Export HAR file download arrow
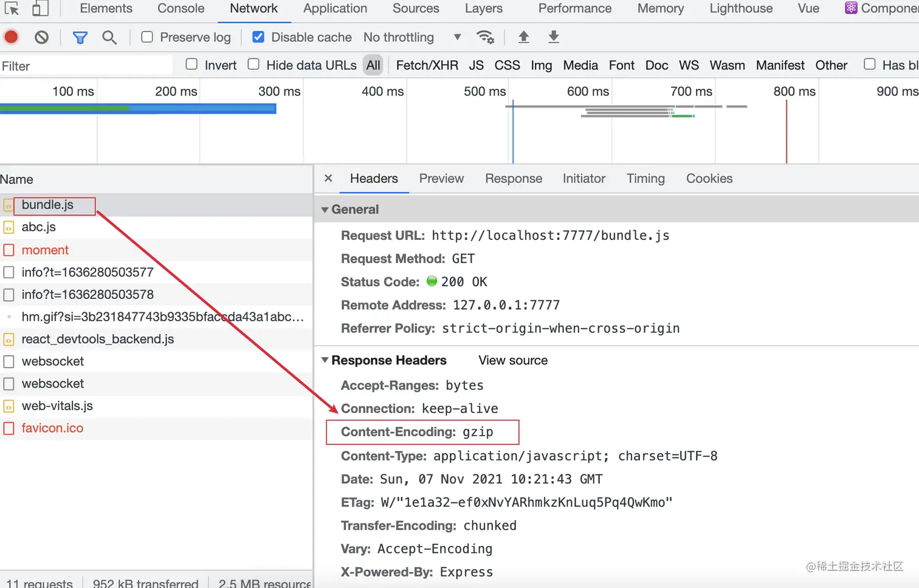 pyautogui.click(x=554, y=37)
